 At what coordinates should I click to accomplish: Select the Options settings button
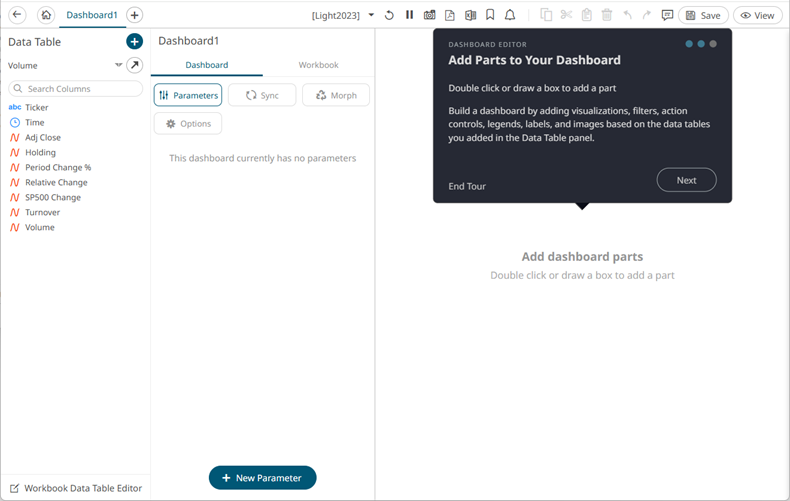[188, 123]
